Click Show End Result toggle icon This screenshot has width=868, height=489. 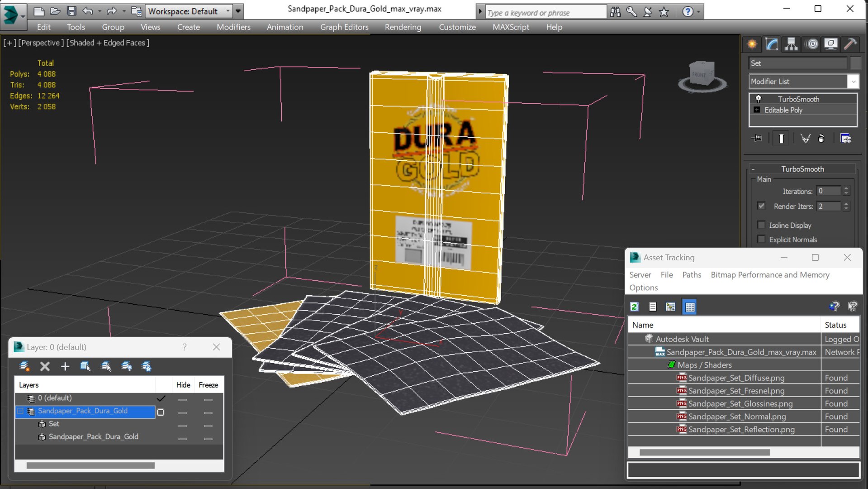781,138
